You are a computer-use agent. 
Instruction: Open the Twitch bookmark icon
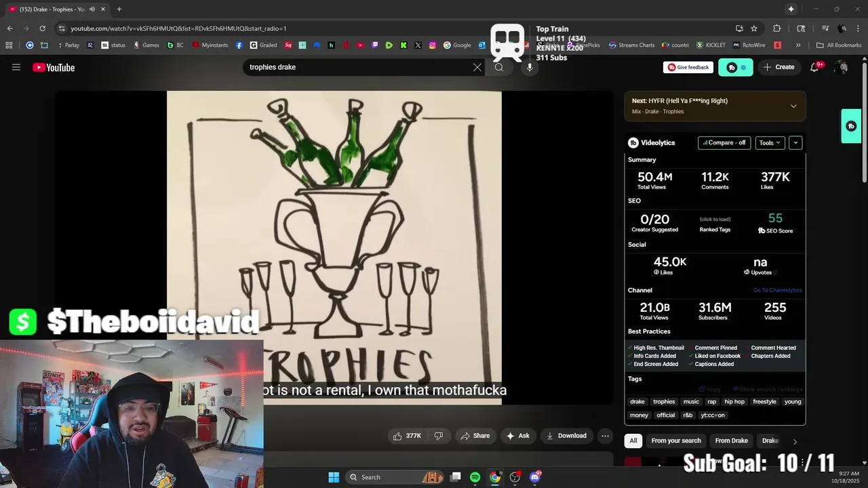pos(375,45)
